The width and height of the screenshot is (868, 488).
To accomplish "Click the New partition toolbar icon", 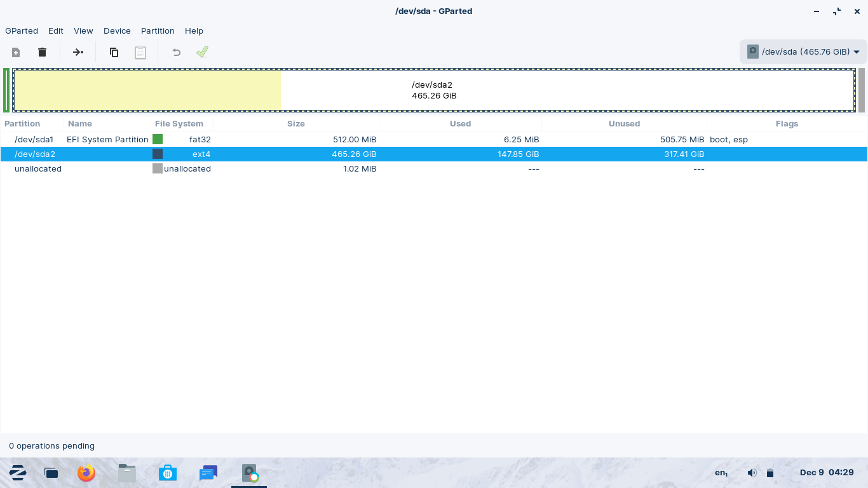I will click(16, 52).
